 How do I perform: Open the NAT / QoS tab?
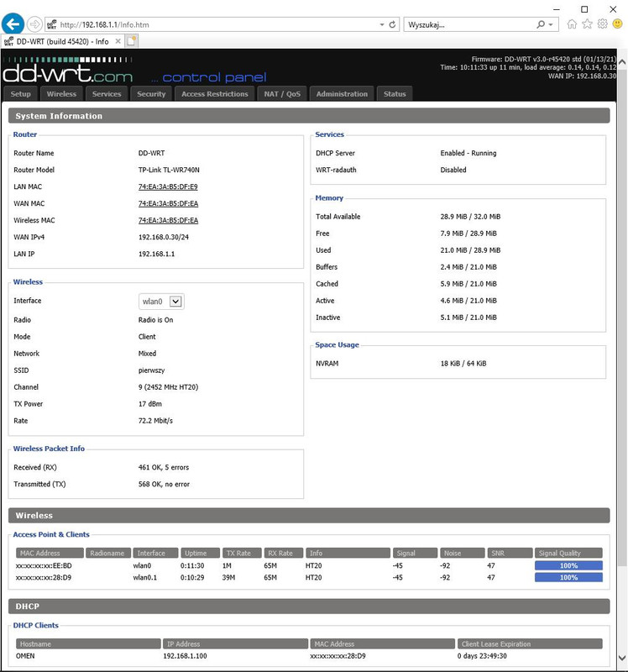click(x=282, y=94)
